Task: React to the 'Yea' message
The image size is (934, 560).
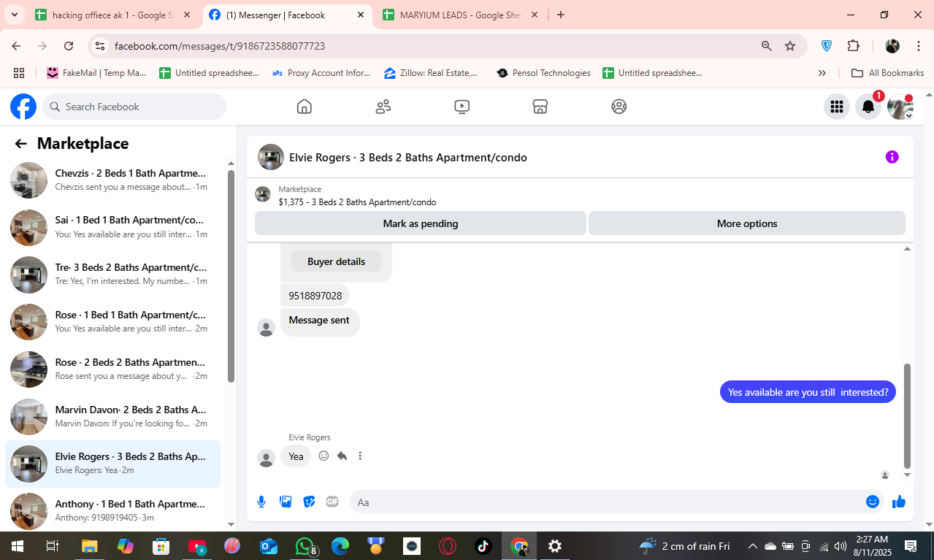Action: coord(324,456)
